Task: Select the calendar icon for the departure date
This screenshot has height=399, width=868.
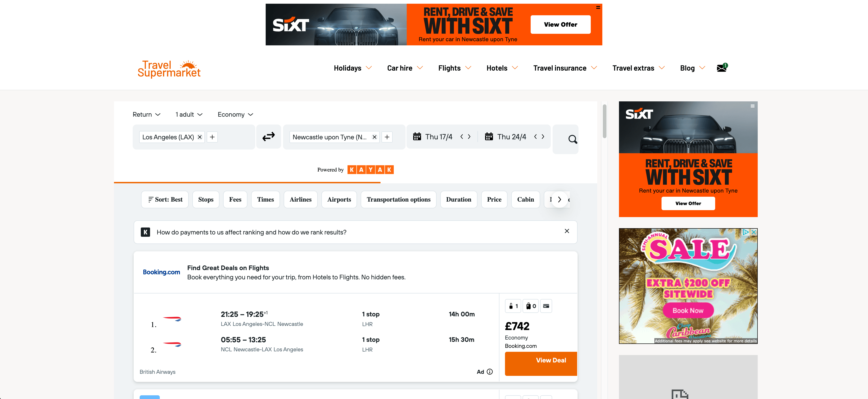Action: (418, 137)
